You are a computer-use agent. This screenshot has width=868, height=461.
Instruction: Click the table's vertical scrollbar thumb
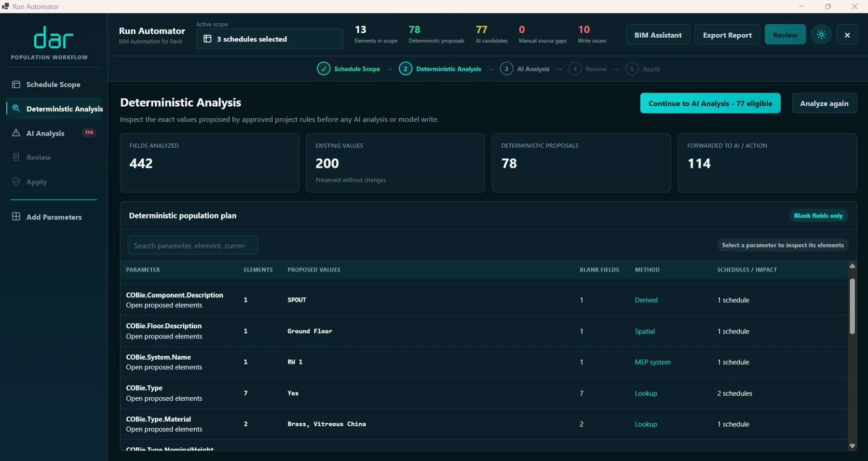[x=852, y=306]
